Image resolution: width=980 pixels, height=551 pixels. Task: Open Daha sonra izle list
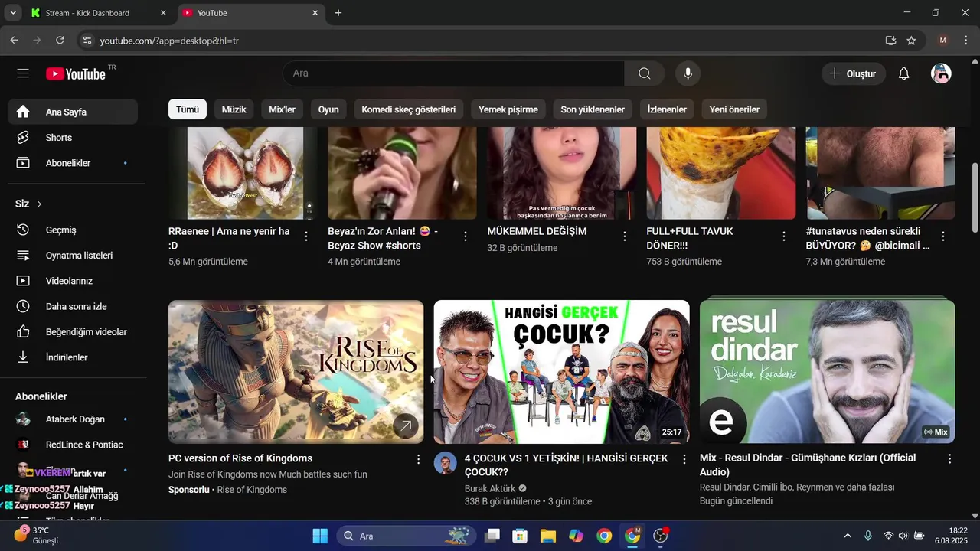[x=73, y=306]
